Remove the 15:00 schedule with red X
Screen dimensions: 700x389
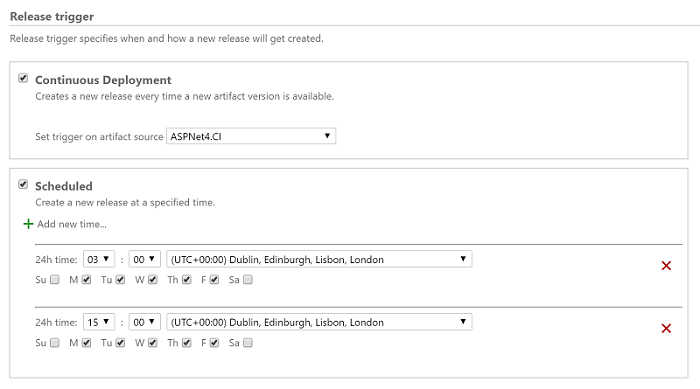tap(666, 329)
